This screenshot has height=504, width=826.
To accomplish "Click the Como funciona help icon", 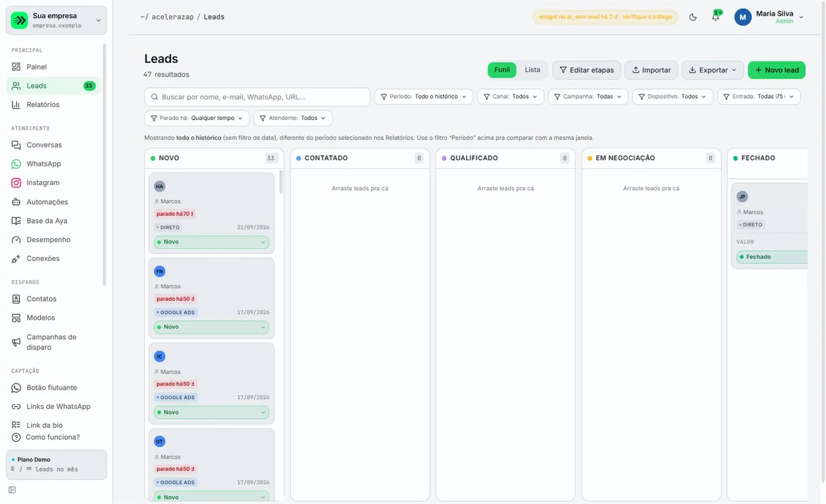I will pos(16,437).
